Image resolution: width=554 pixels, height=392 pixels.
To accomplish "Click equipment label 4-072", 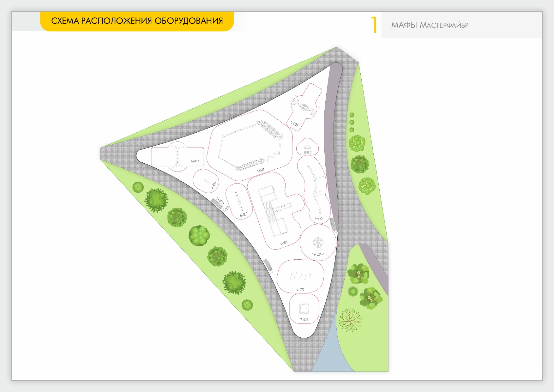I will pyautogui.click(x=300, y=290).
